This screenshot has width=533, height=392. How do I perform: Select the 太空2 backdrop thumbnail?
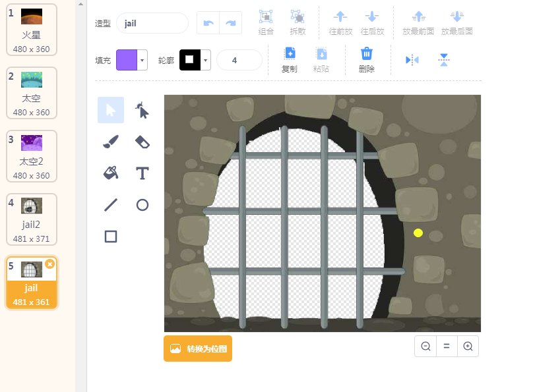click(31, 156)
